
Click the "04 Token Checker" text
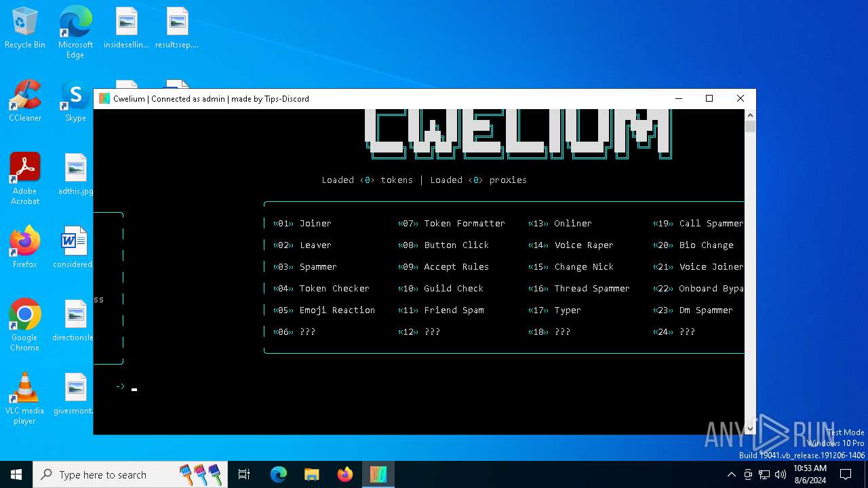pos(321,289)
